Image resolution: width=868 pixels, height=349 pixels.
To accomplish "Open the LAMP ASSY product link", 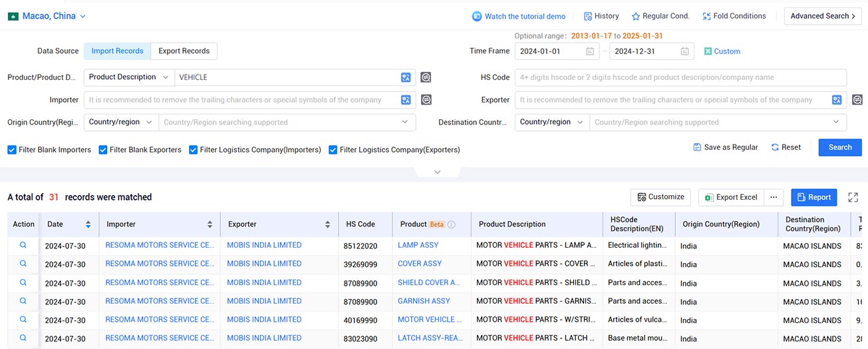I will pos(418,245).
